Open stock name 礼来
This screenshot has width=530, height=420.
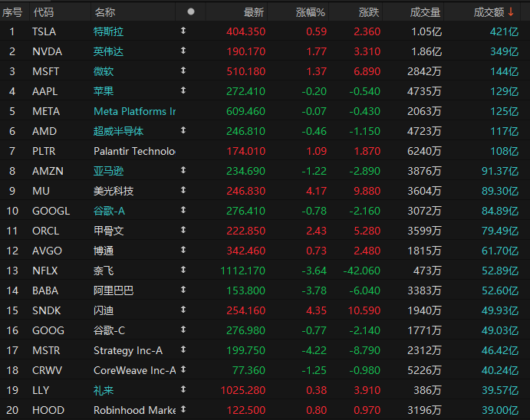pos(104,390)
